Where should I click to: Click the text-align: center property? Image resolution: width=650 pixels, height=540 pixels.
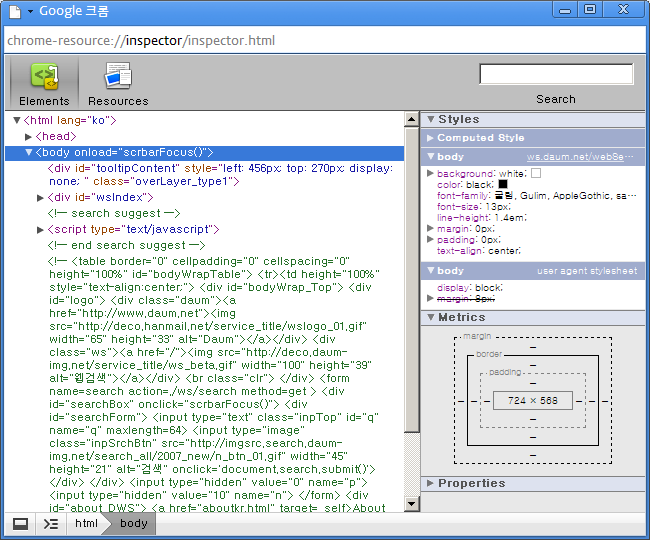[479, 251]
